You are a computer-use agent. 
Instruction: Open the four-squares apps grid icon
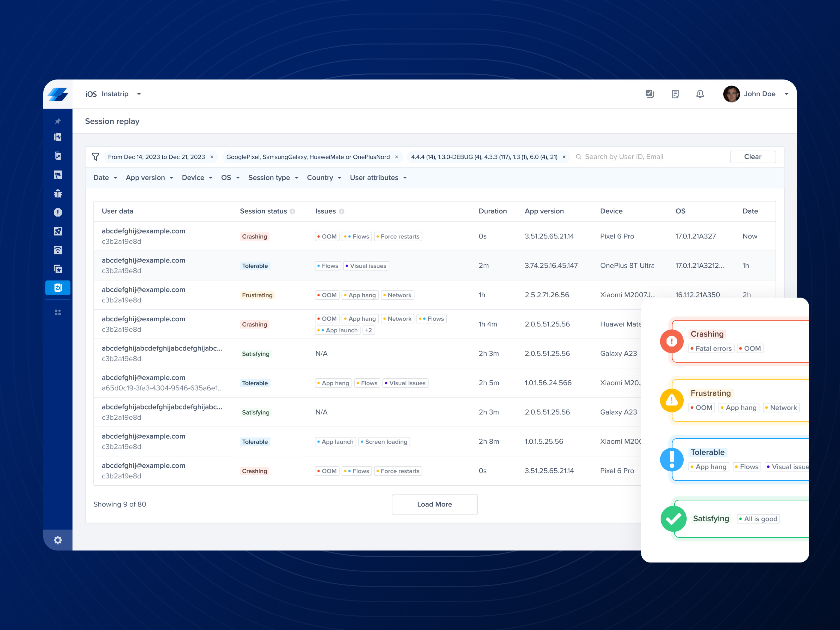coord(58,313)
